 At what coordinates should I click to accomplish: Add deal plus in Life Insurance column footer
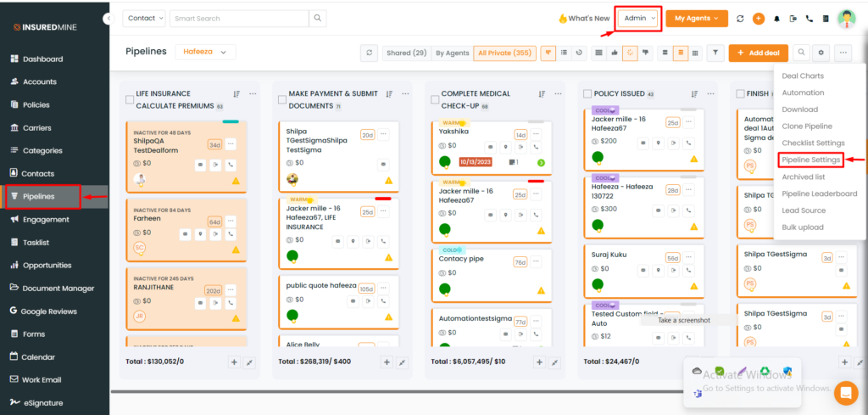click(234, 362)
